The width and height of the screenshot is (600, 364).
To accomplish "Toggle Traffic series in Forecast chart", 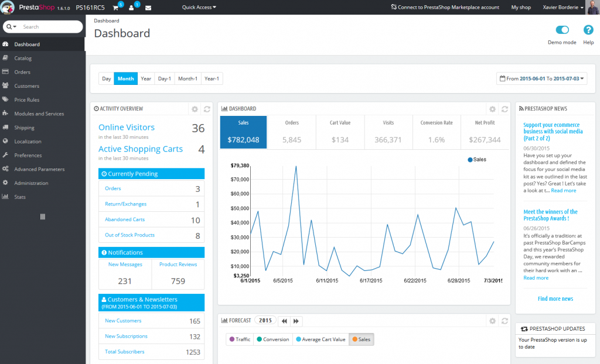I will [x=240, y=339].
